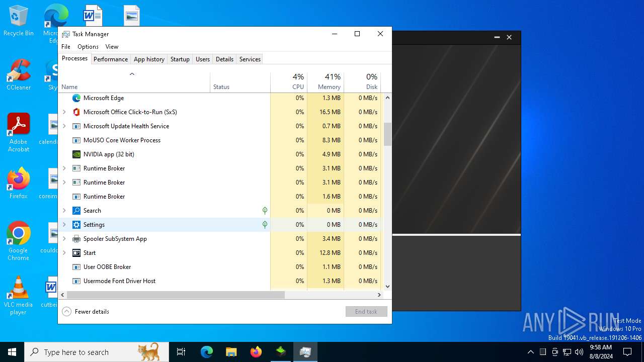Image resolution: width=644 pixels, height=362 pixels.
Task: Click the scroll right arrow of process list
Action: click(379, 295)
